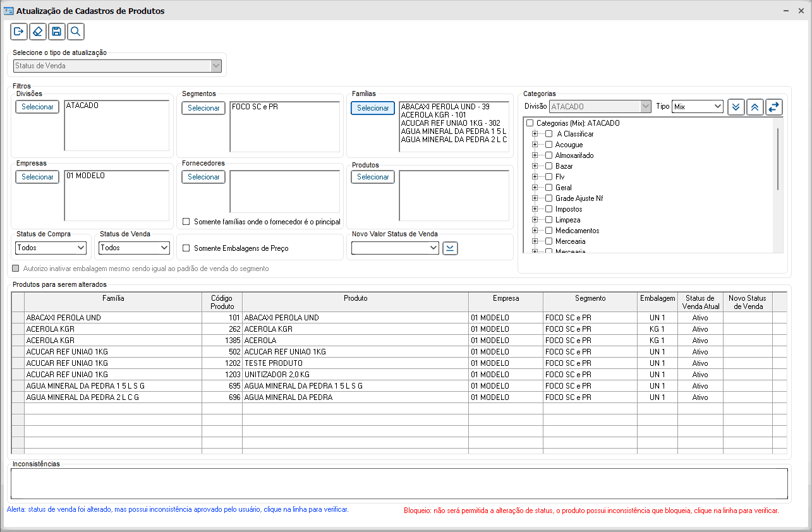Click the eraser clear-form icon
The width and height of the screenshot is (812, 532).
(x=37, y=32)
